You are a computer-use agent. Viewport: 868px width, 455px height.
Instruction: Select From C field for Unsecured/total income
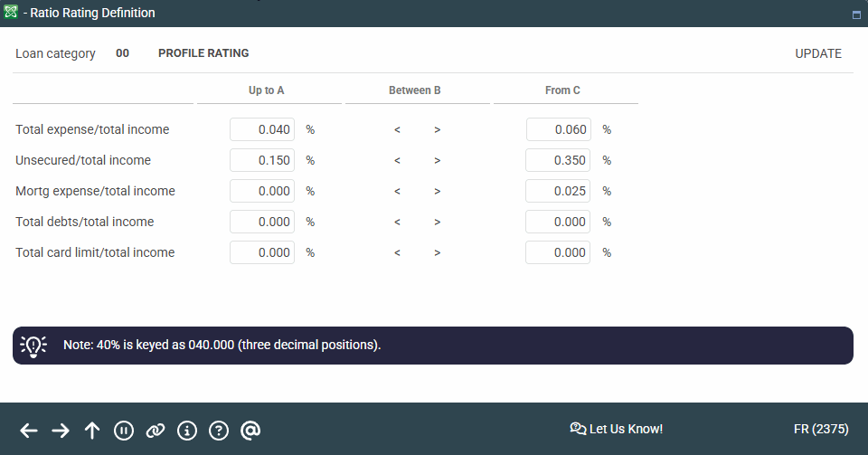[x=558, y=160]
